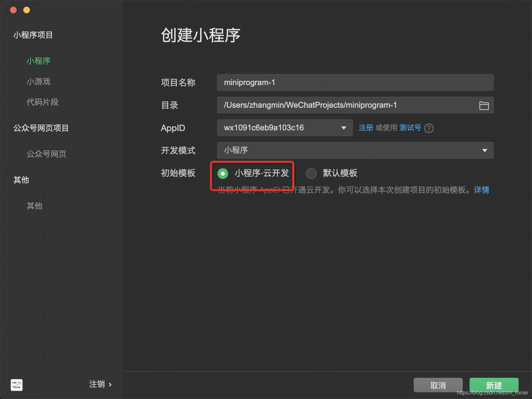Image resolution: width=532 pixels, height=399 pixels.
Task: Click the 注册 link
Action: tap(366, 128)
